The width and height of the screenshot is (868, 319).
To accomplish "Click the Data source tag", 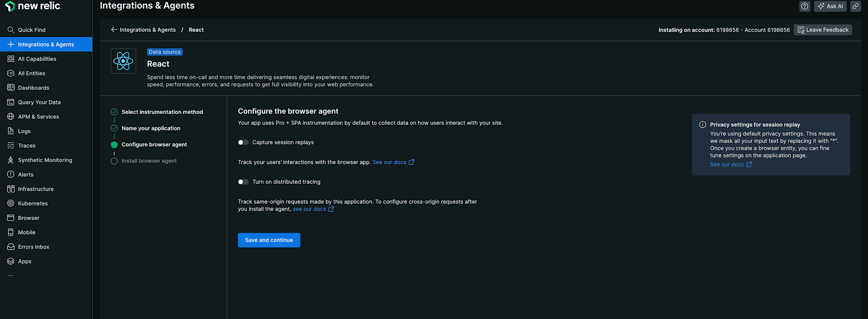I will pyautogui.click(x=165, y=52).
